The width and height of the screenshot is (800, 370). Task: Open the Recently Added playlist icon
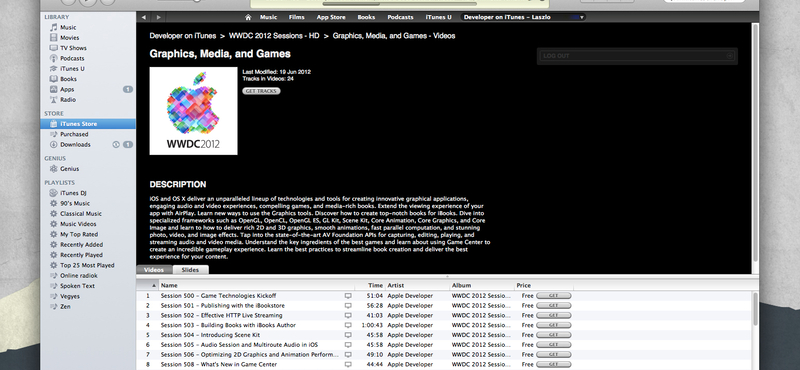54,244
